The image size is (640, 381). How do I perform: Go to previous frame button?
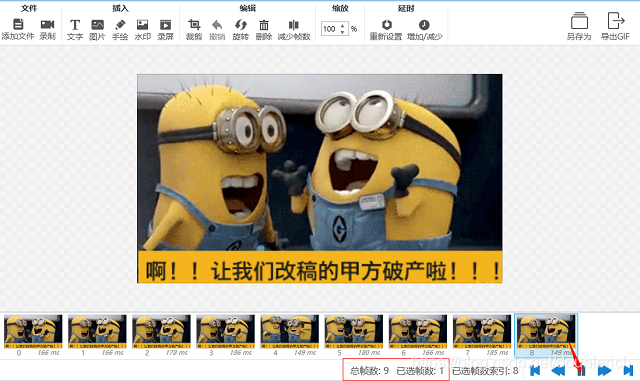click(558, 370)
